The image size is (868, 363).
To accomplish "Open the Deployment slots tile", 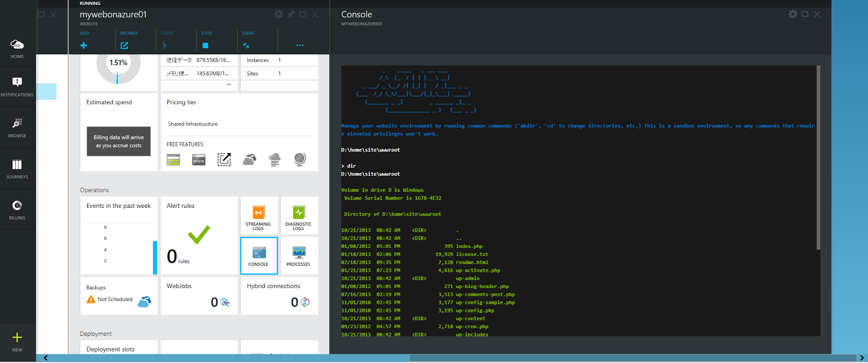I will pos(119,347).
